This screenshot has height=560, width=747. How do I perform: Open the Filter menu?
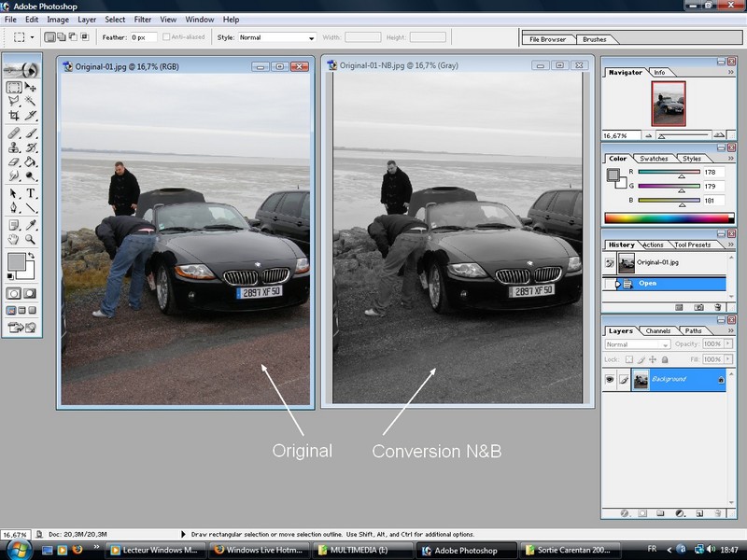(x=143, y=20)
